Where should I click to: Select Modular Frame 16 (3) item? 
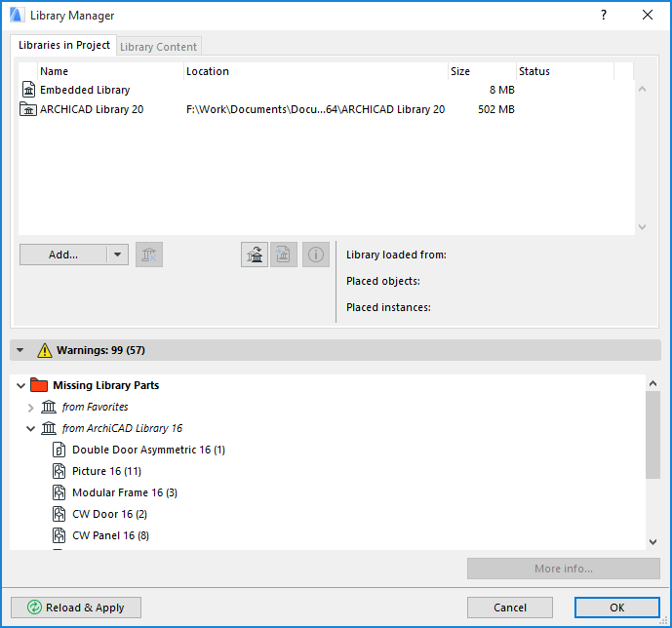125,492
